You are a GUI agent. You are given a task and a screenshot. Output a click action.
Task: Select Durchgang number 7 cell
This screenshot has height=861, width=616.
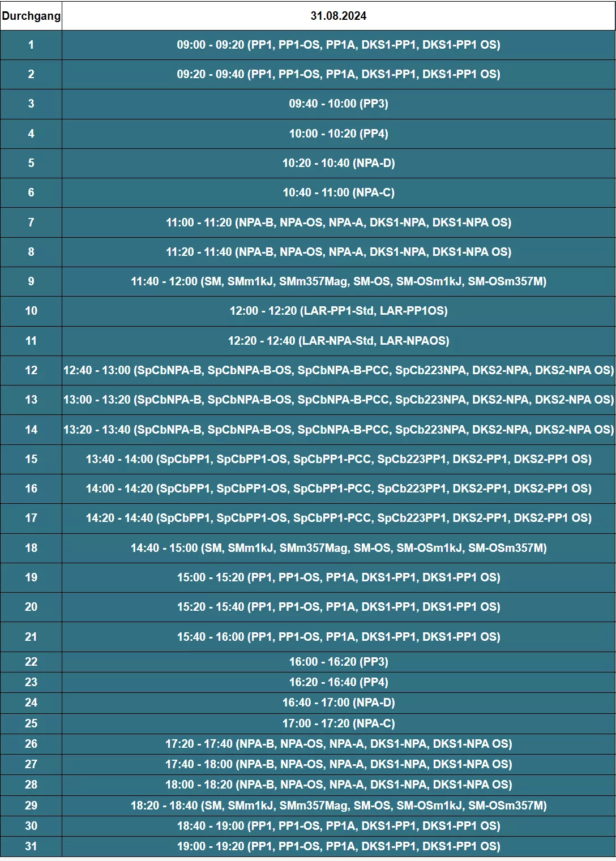(31, 222)
